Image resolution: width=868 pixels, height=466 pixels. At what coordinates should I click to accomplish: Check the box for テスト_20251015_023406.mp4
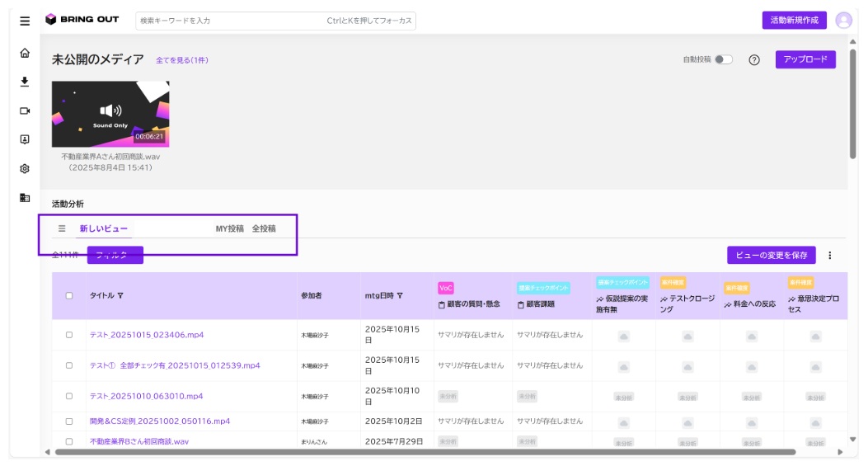pos(69,335)
